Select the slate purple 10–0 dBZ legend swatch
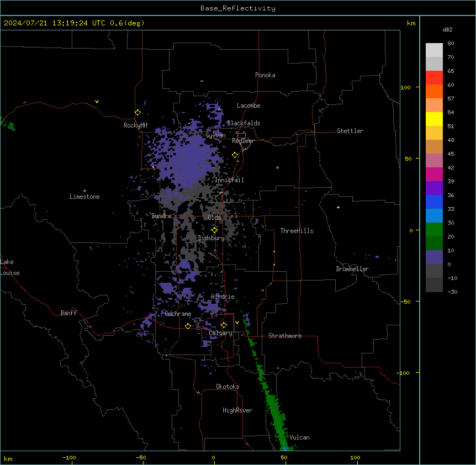476x465 pixels. (x=434, y=257)
